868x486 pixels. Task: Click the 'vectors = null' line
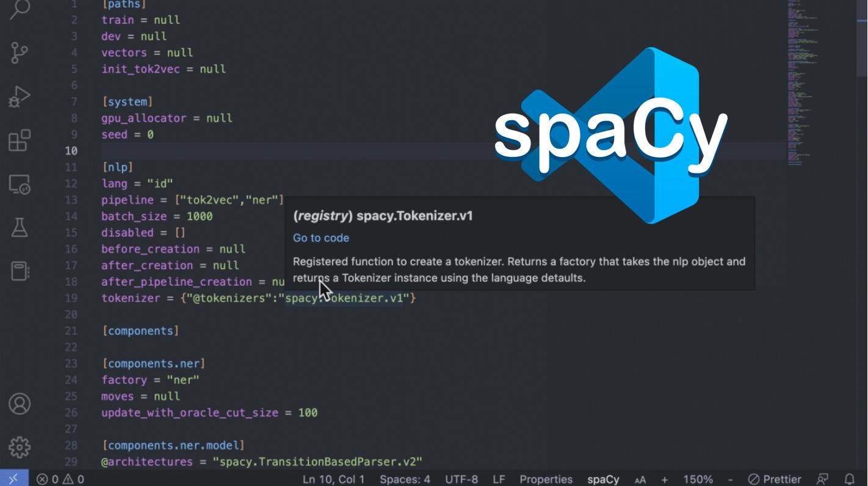pos(147,53)
